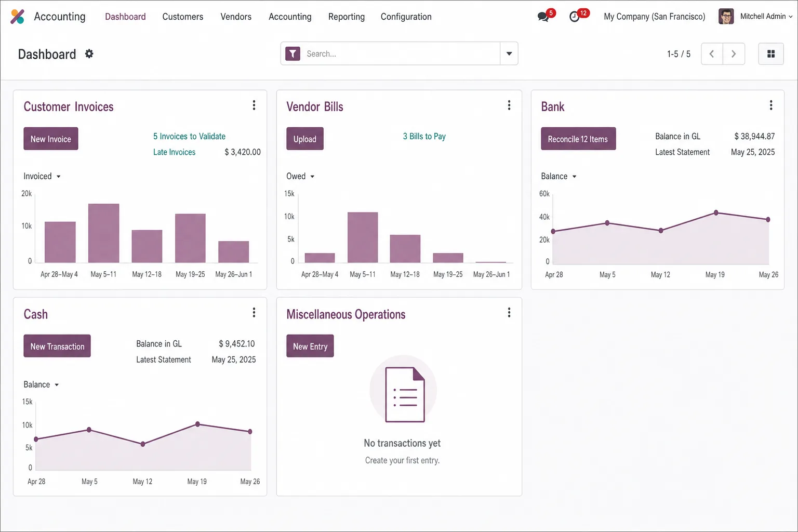Screen dimensions: 798x532
Task: Open the Owed graph dropdown
Action: 300,176
